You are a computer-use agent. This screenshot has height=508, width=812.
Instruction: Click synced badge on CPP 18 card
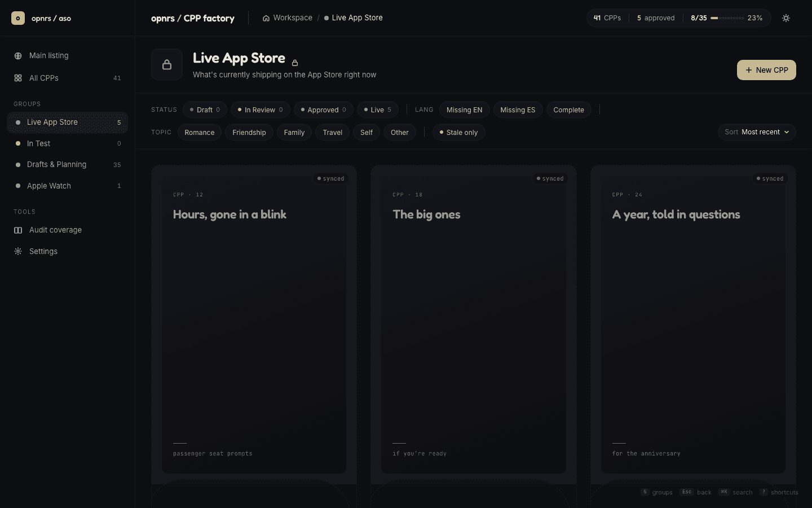pos(550,178)
